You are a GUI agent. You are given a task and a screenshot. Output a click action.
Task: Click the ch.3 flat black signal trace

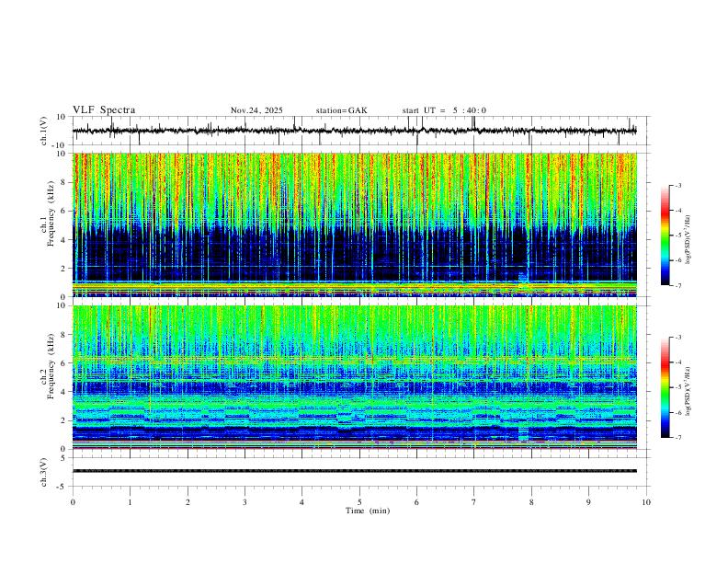point(355,471)
